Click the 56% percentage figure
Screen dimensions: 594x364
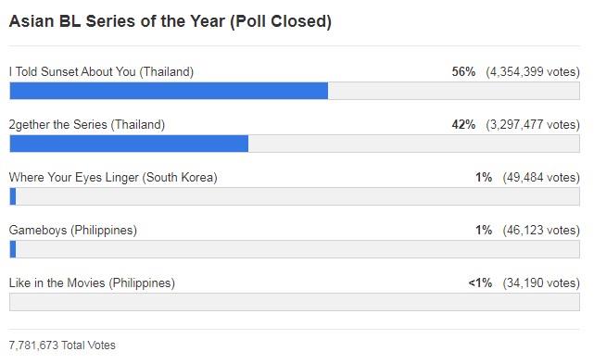[x=463, y=71]
